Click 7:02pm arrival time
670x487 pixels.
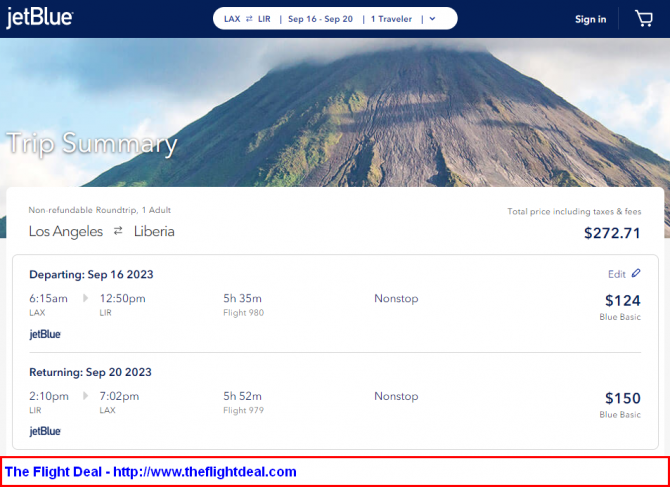coord(119,396)
